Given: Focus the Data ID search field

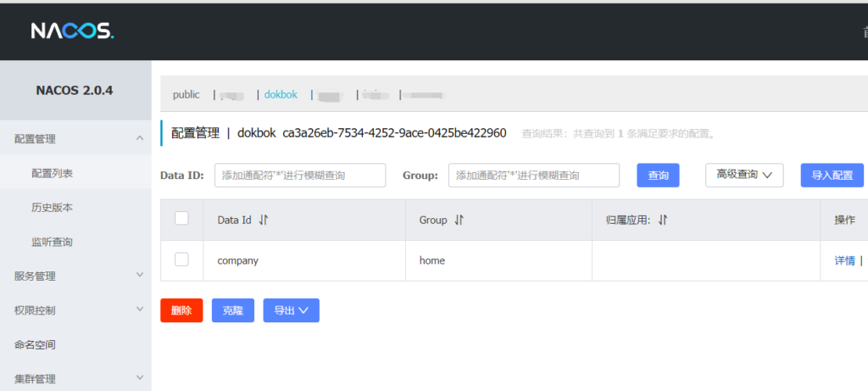Looking at the screenshot, I should 300,175.
